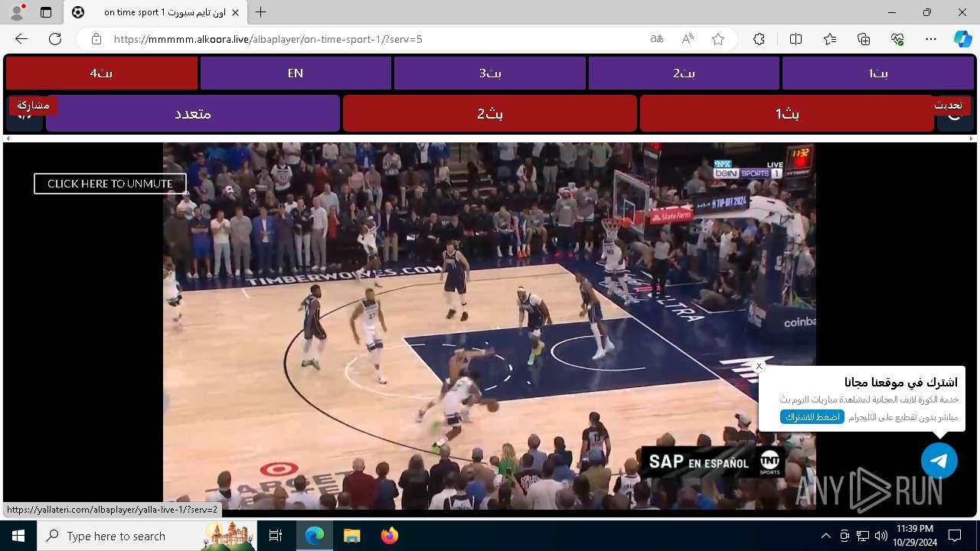Viewport: 980px width, 551px height.
Task: Click the متعدد multi-stream button
Action: click(x=193, y=113)
